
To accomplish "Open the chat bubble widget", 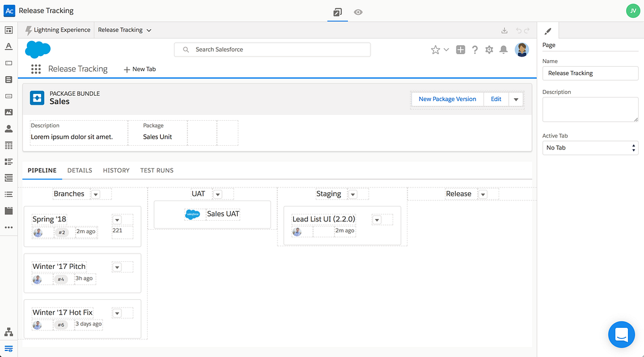I will pyautogui.click(x=621, y=334).
